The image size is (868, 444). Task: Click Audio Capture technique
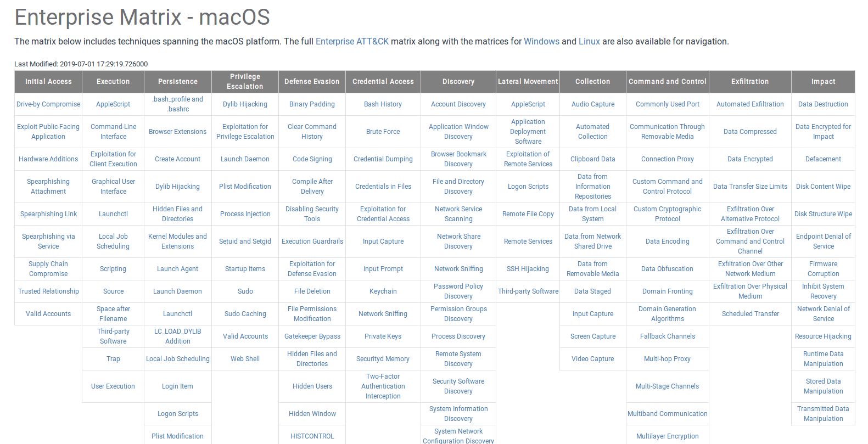593,104
